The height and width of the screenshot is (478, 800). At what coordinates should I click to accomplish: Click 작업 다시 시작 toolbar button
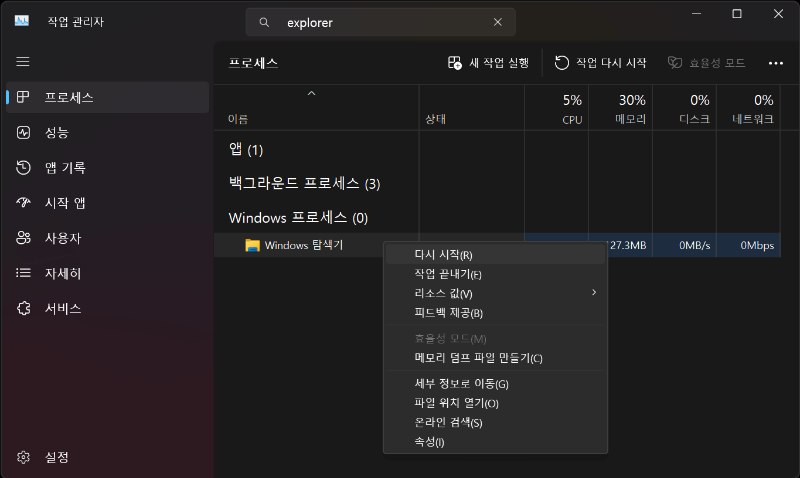[601, 63]
